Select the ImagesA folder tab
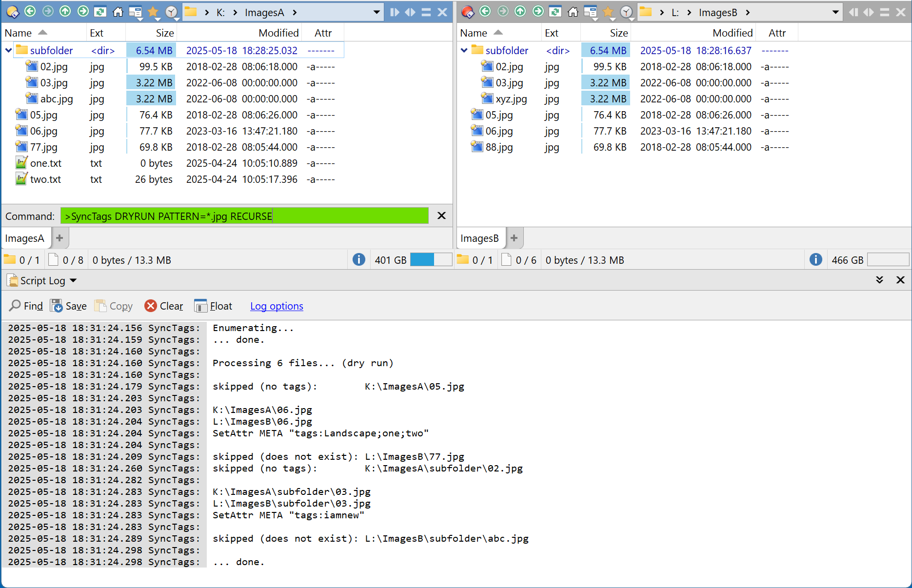Viewport: 912px width, 588px height. click(x=24, y=238)
